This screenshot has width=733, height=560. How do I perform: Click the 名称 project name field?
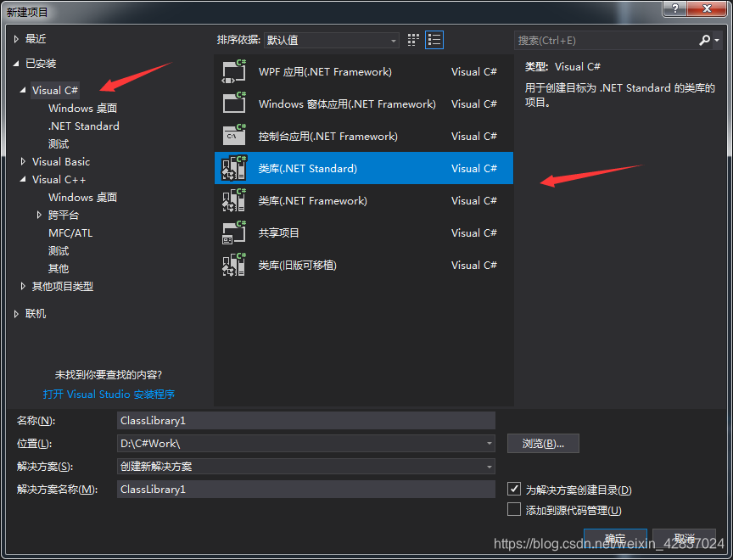point(305,420)
